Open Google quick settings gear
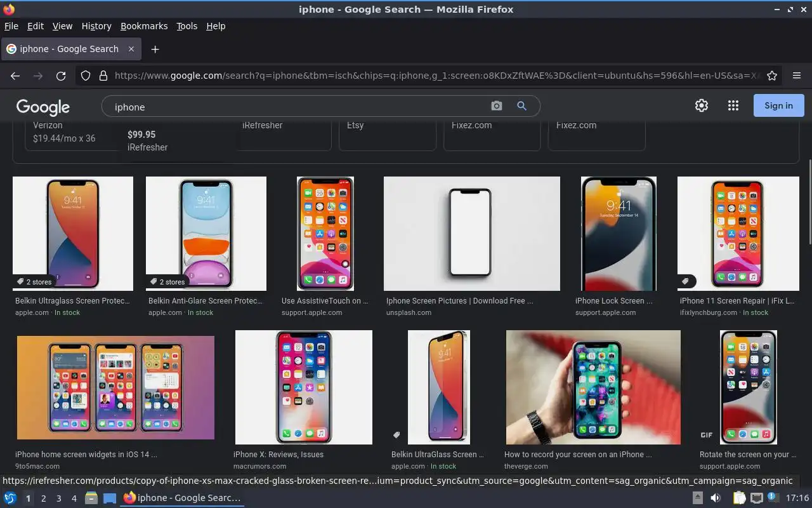The width and height of the screenshot is (812, 508). point(702,106)
